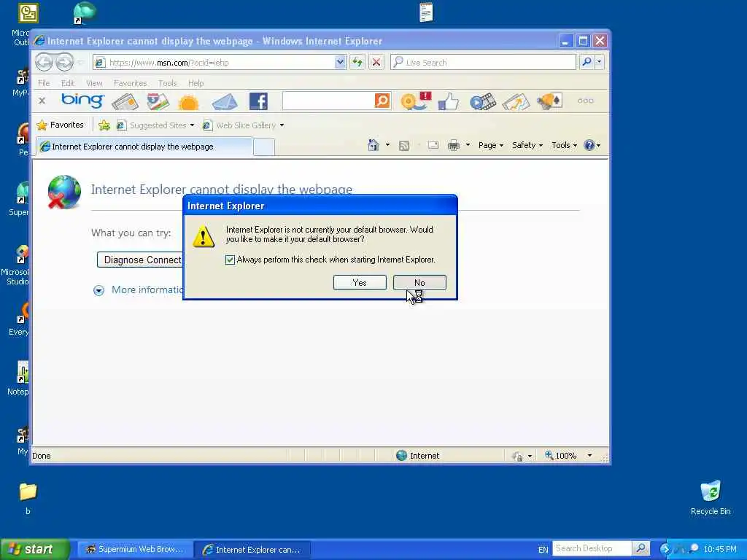Image resolution: width=747 pixels, height=560 pixels.
Task: Click the thumbs up like icon
Action: [448, 101]
